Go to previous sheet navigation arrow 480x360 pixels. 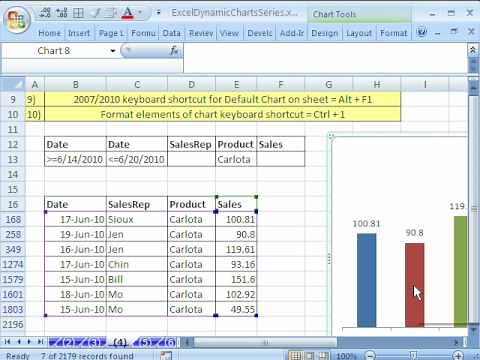tap(19, 342)
